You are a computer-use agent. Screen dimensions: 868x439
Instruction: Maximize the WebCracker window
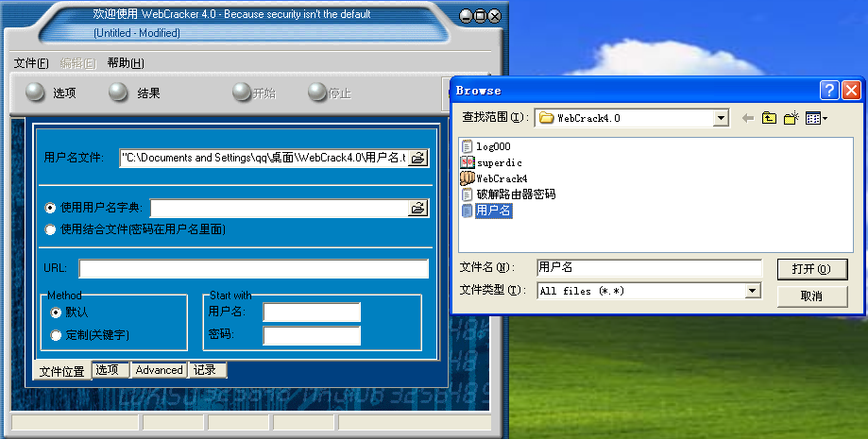click(481, 16)
